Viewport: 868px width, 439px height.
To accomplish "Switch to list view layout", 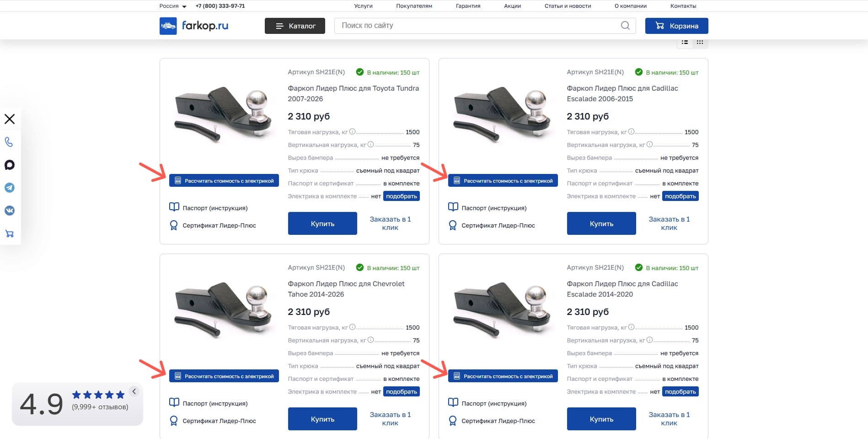I will click(x=685, y=42).
